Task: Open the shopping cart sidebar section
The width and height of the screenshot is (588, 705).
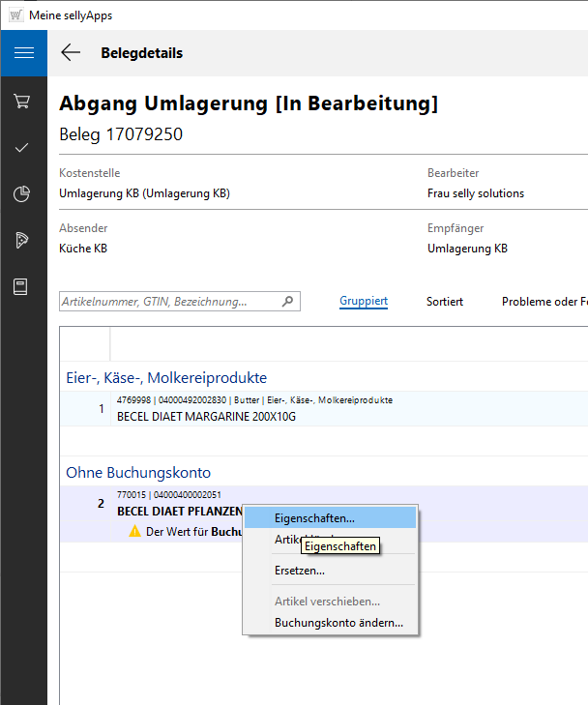Action: (x=22, y=101)
